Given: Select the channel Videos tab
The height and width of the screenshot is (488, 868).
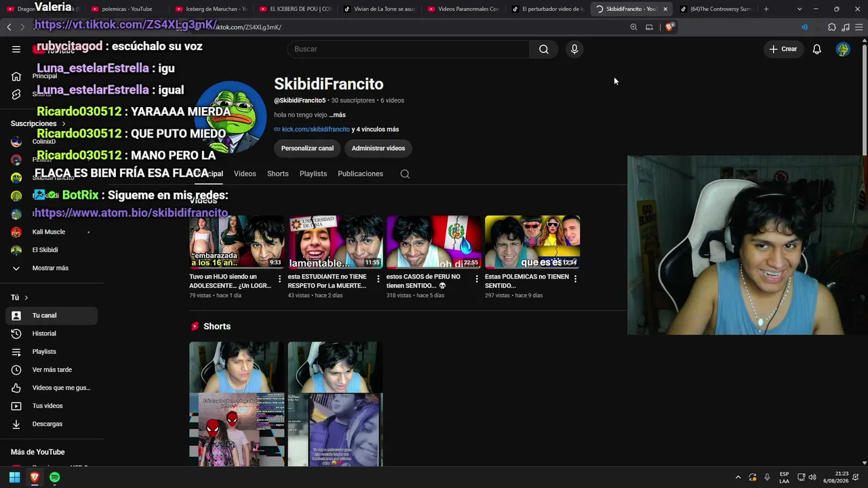Looking at the screenshot, I should (x=245, y=174).
